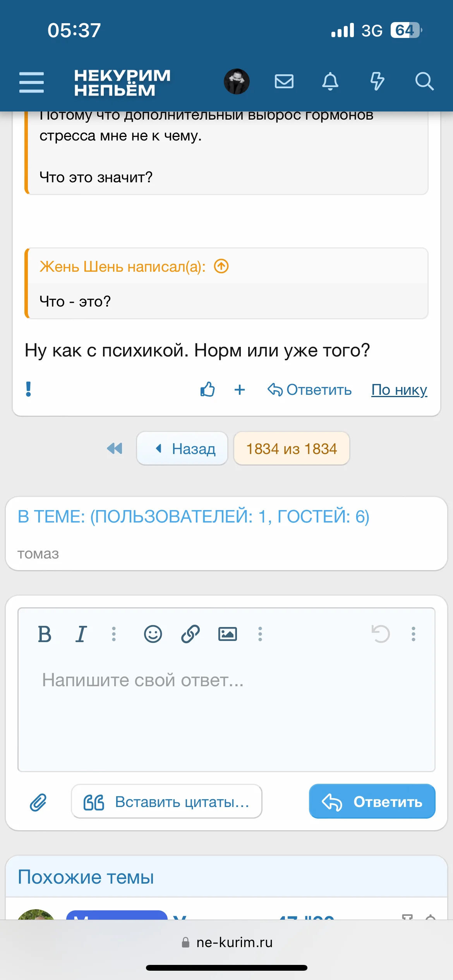Screen dimensions: 453x980
Task: Expand the insert options three-dot menu
Action: pos(260,634)
